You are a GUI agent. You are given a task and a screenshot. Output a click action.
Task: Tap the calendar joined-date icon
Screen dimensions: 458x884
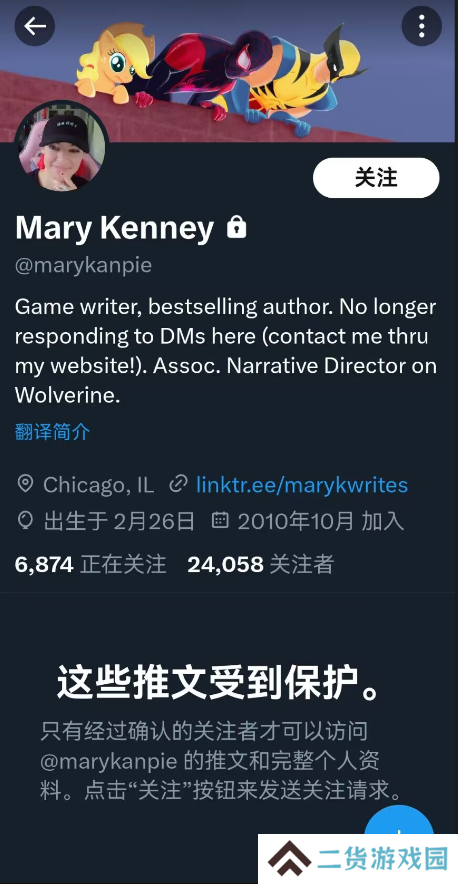(x=219, y=520)
